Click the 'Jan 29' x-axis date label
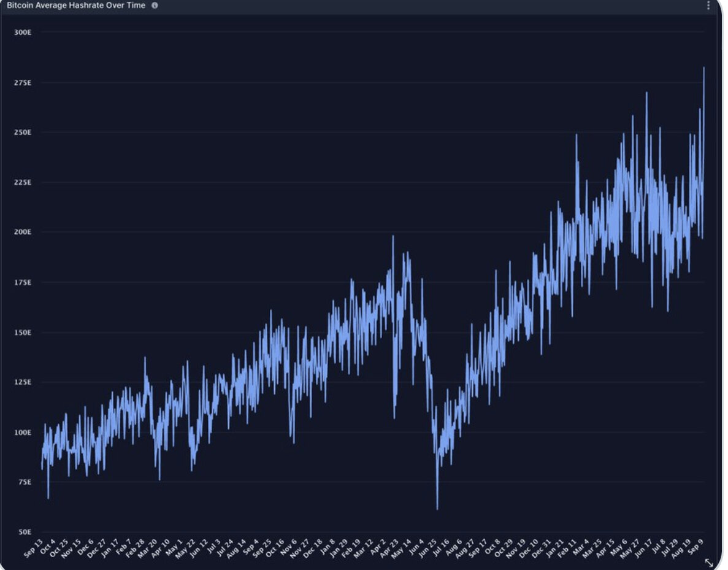 [340, 548]
